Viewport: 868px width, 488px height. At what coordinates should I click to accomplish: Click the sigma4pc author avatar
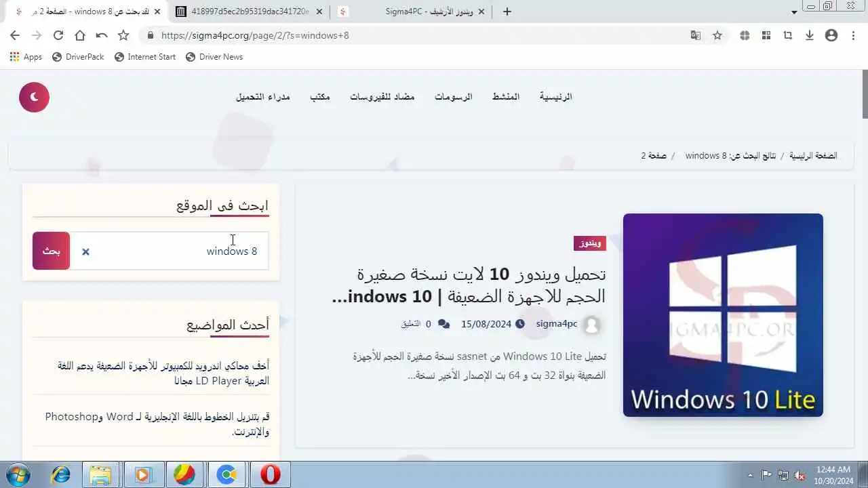point(592,325)
